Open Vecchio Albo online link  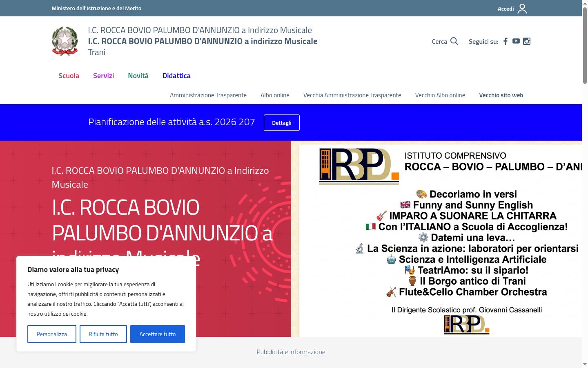(x=440, y=95)
